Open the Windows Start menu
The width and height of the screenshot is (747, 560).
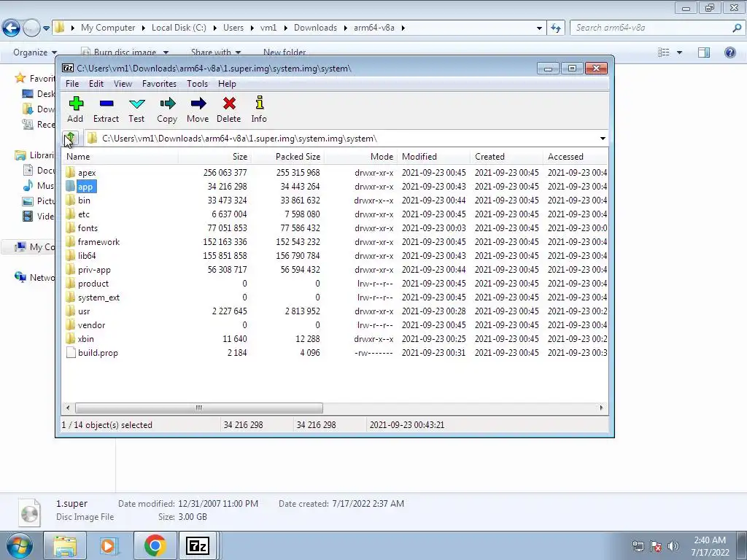coord(18,545)
